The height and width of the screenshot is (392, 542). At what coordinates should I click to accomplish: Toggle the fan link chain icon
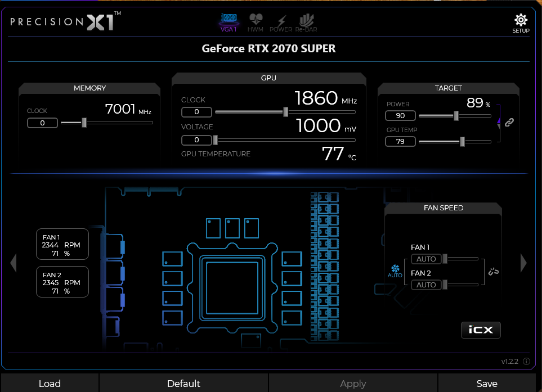pos(493,272)
